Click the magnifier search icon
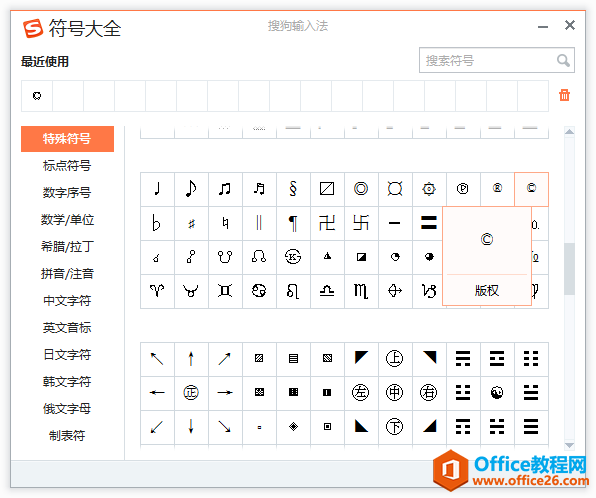The image size is (596, 498). (563, 60)
